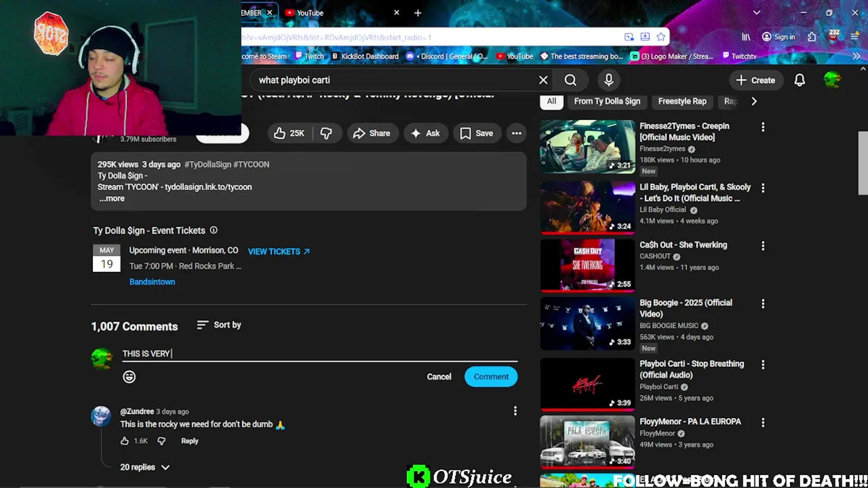
Task: Open the Discord General bookmark
Action: (448, 56)
